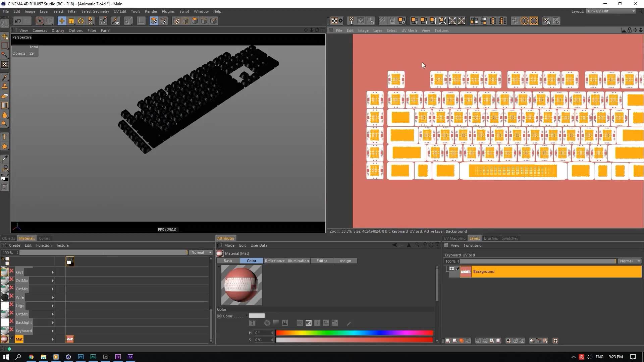644x362 pixels.
Task: Toggle visibility eye of Background layer
Action: point(451,269)
